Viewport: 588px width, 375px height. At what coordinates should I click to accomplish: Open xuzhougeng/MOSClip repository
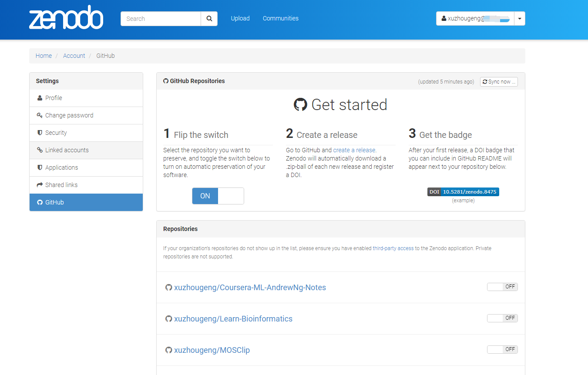[212, 350]
